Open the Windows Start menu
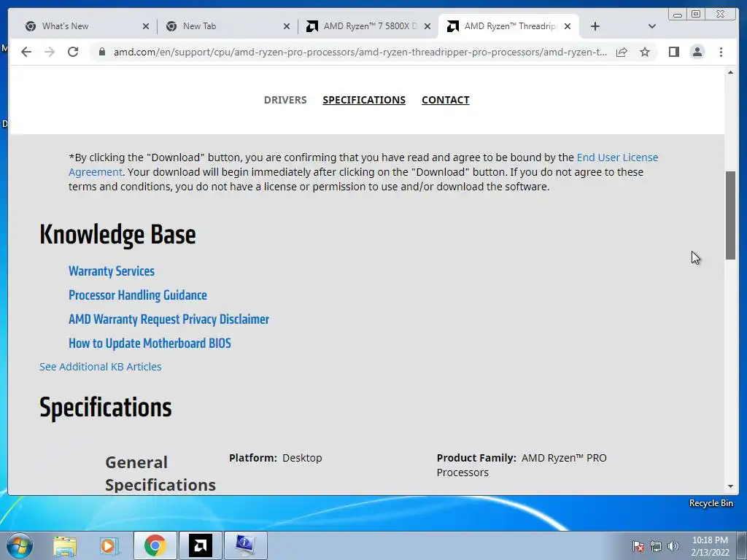The height and width of the screenshot is (560, 747). (x=20, y=545)
